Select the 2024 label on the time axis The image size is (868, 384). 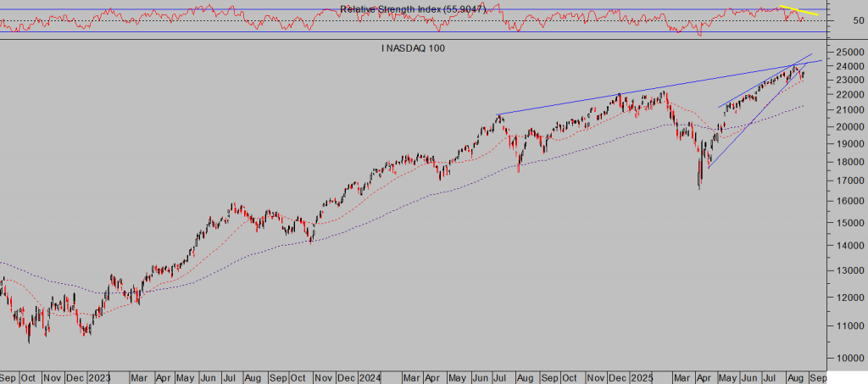pyautogui.click(x=369, y=376)
